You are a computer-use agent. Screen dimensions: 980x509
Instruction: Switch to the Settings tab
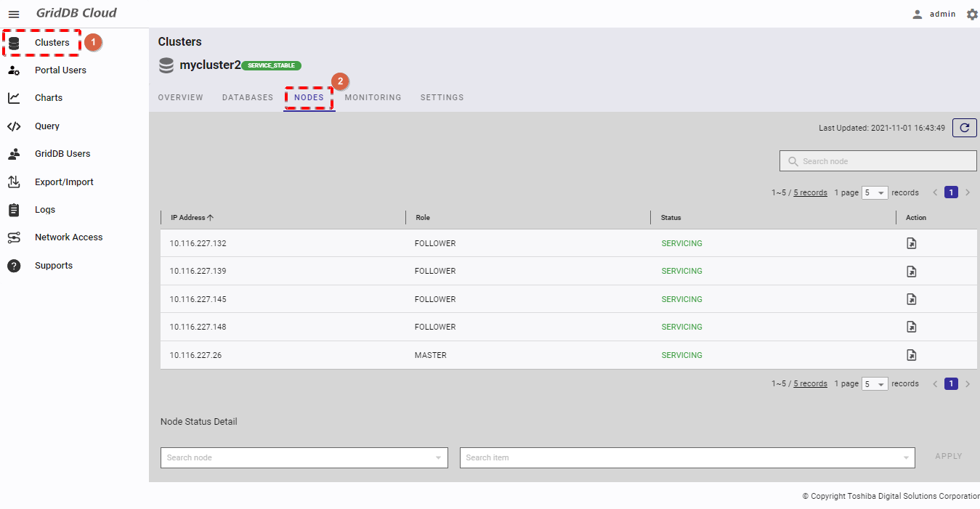coord(442,97)
